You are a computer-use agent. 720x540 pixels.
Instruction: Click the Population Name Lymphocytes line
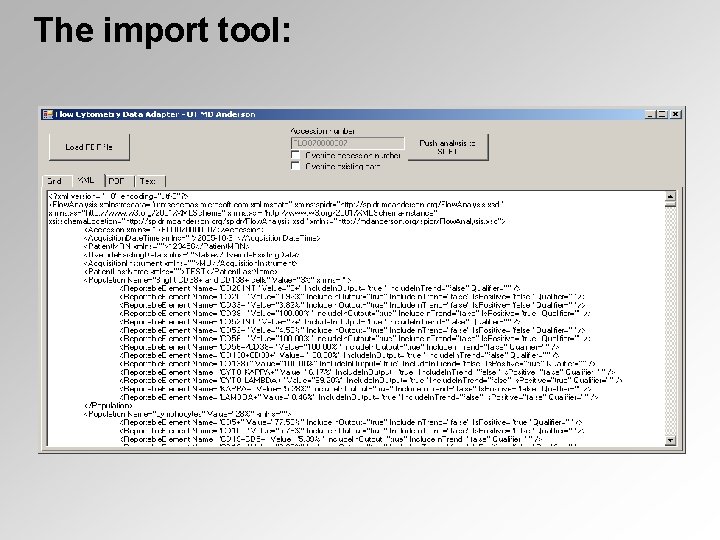pyautogui.click(x=188, y=414)
